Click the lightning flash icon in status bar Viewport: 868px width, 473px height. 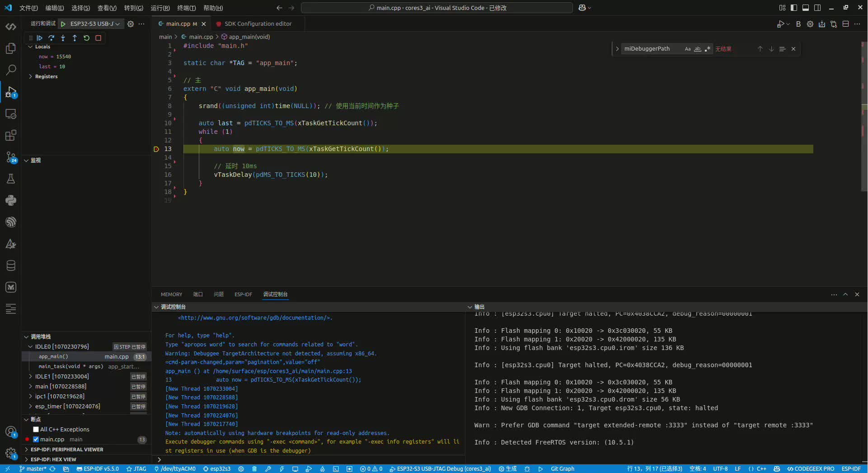pyautogui.click(x=282, y=469)
